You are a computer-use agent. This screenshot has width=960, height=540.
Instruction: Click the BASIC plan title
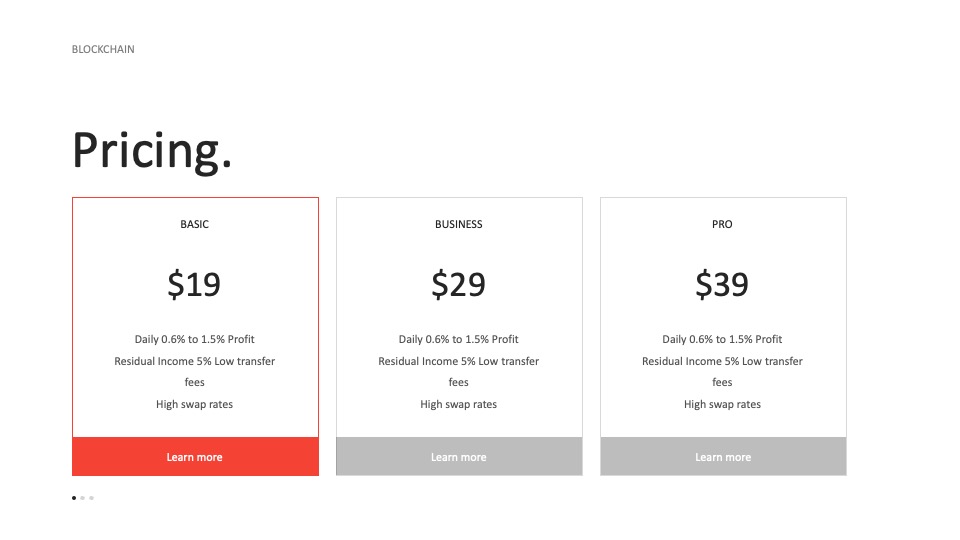tap(195, 224)
